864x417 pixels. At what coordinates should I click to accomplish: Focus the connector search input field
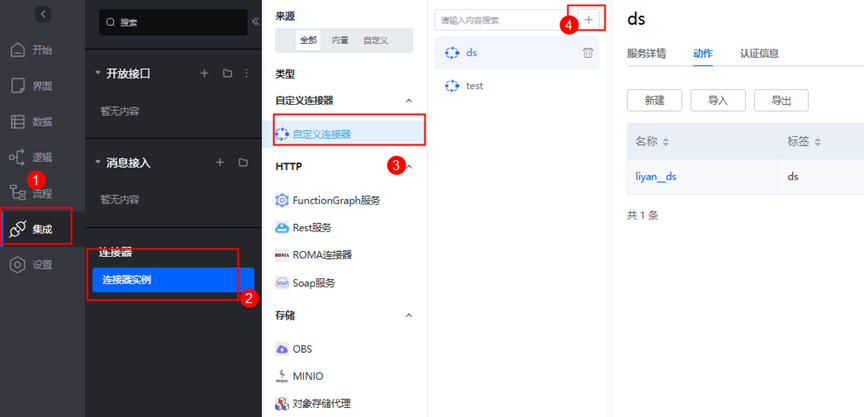click(500, 19)
